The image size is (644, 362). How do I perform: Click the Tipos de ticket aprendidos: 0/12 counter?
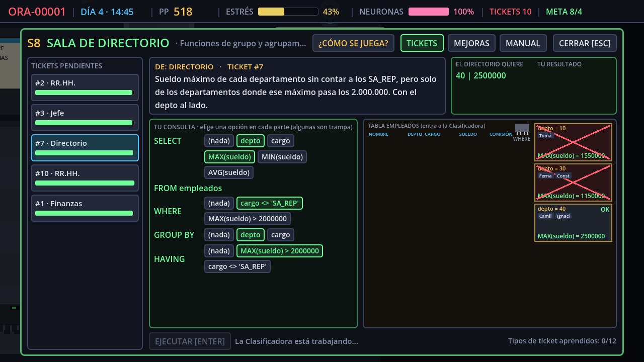[562, 341]
